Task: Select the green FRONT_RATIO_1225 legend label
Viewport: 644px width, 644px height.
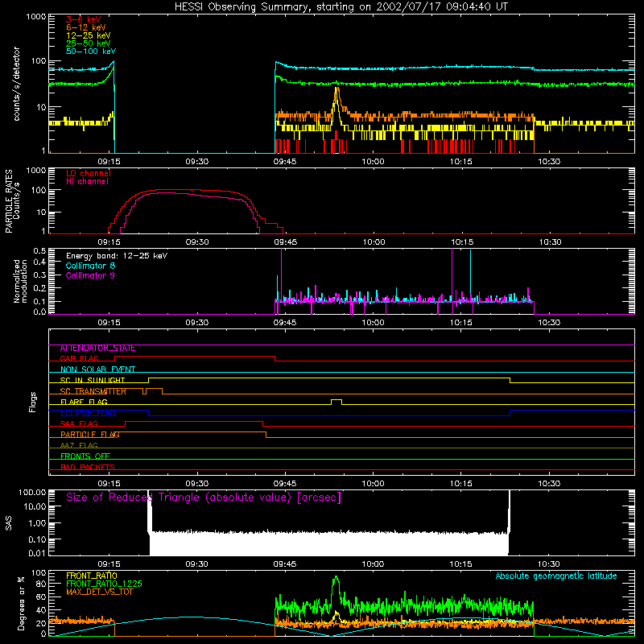Action: coord(105,584)
